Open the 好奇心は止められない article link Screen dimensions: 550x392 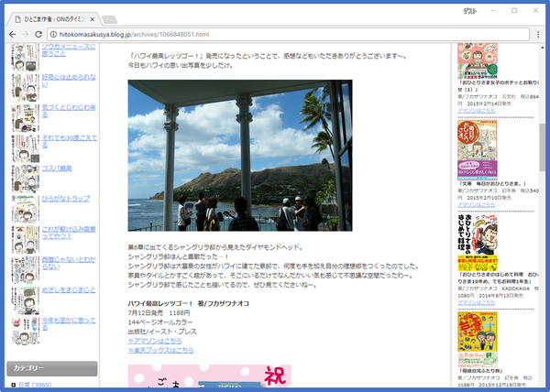tap(69, 81)
